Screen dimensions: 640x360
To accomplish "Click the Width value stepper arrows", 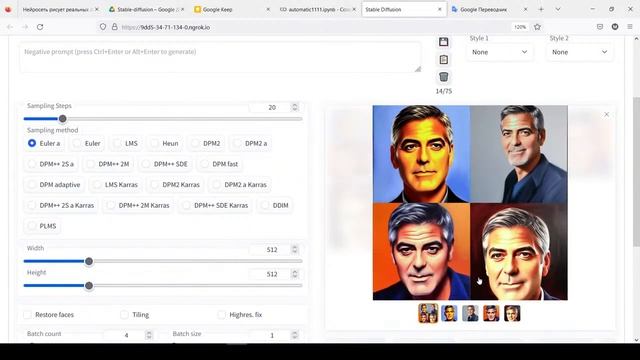I will click(295, 249).
